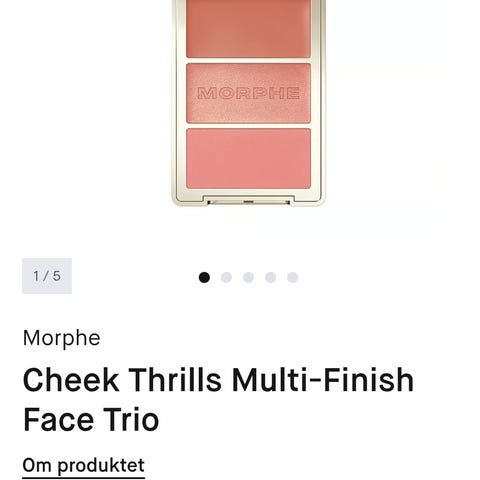Tap the 1 / 5 image counter badge
Viewport: 480px width, 480px height.
47,276
